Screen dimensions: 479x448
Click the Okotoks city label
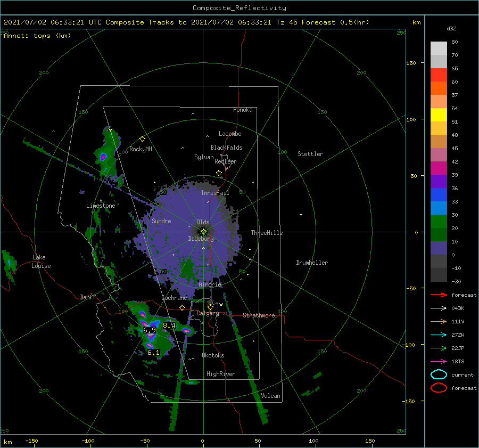click(213, 355)
